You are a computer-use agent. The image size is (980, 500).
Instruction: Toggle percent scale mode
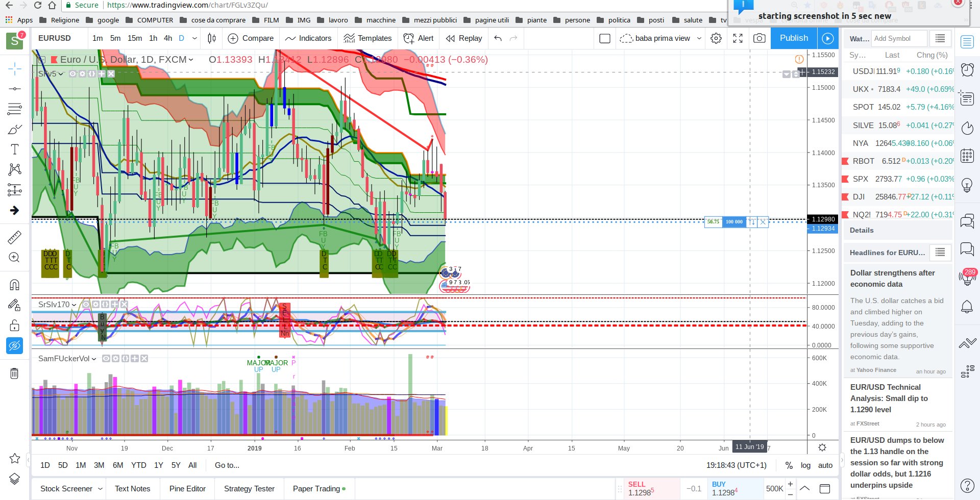click(789, 465)
